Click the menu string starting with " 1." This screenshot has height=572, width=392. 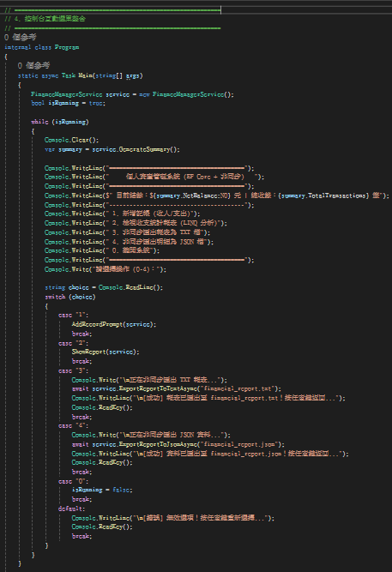click(150, 214)
